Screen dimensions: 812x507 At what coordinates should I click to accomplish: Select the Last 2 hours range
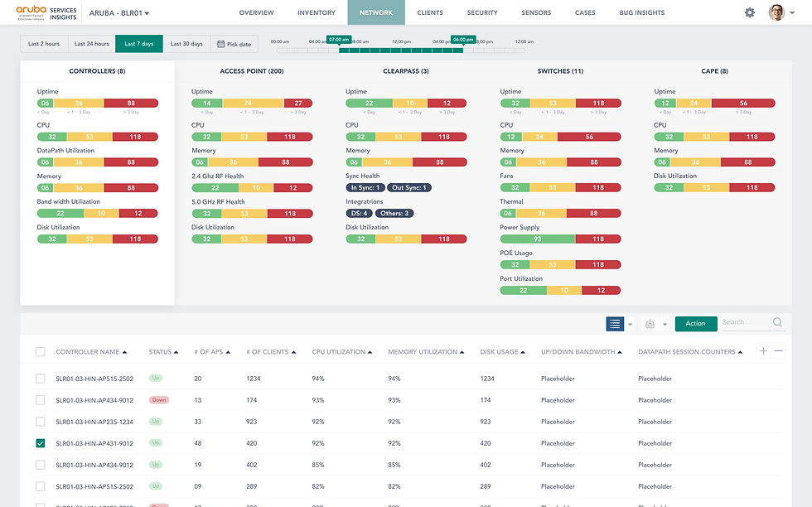click(44, 44)
